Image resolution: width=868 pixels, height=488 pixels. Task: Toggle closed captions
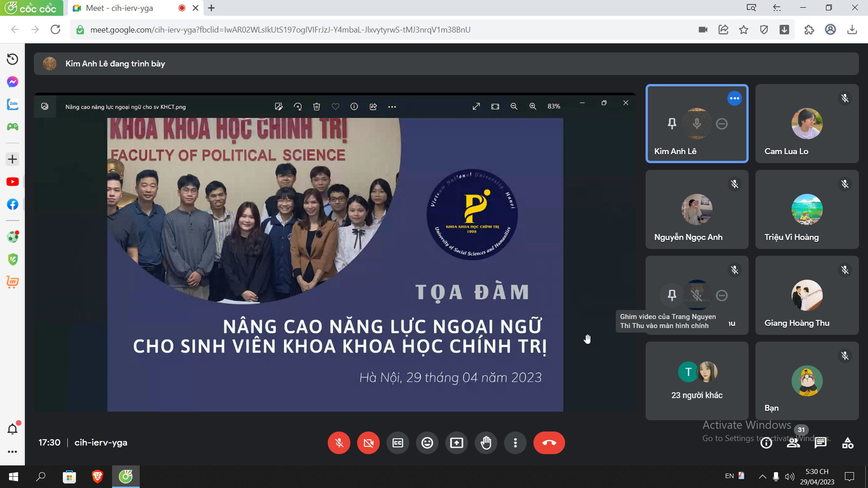coord(398,443)
